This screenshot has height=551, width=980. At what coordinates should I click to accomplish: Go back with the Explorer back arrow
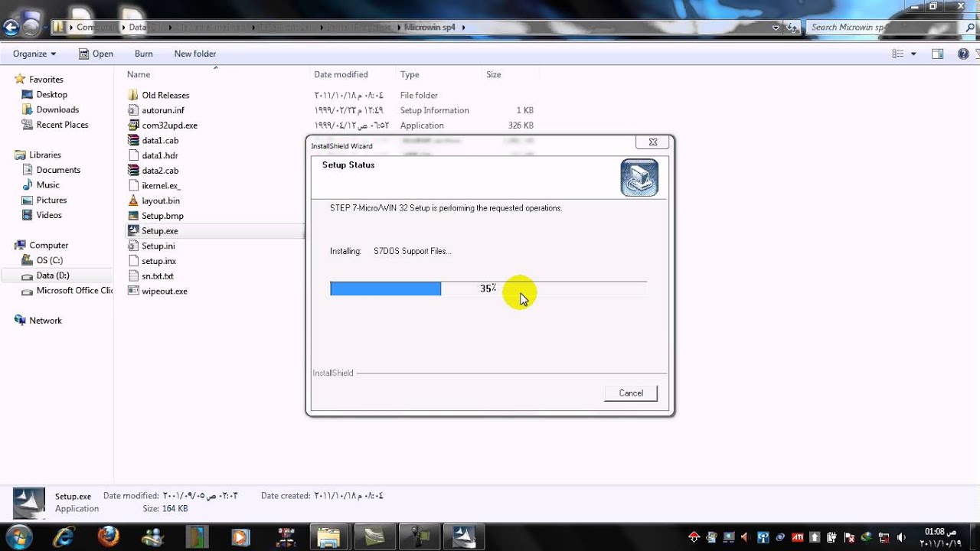click(11, 28)
